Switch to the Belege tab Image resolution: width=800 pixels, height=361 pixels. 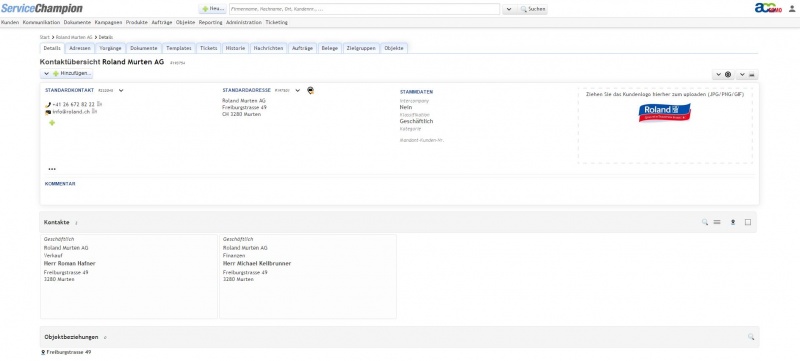[x=330, y=48]
